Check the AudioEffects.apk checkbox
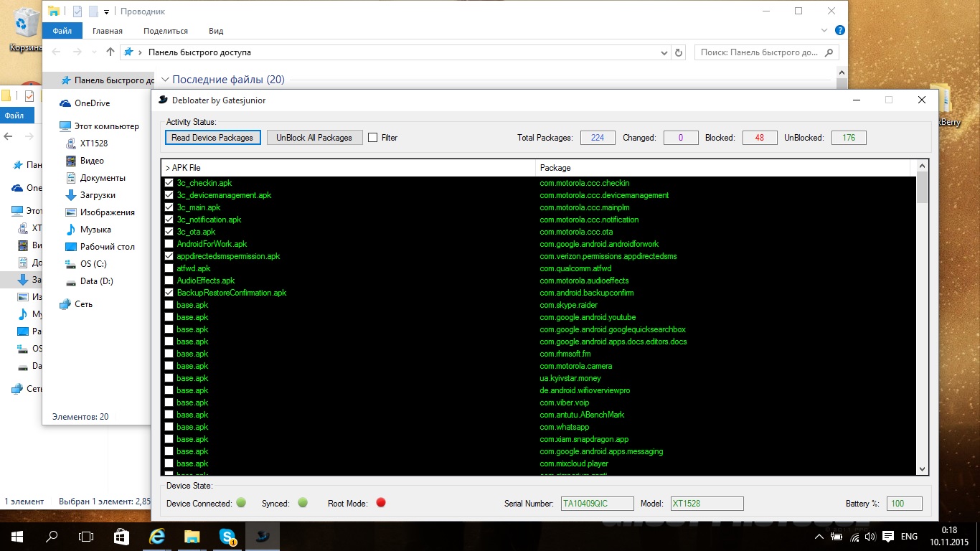Screen dimensions: 980x551 (169, 281)
